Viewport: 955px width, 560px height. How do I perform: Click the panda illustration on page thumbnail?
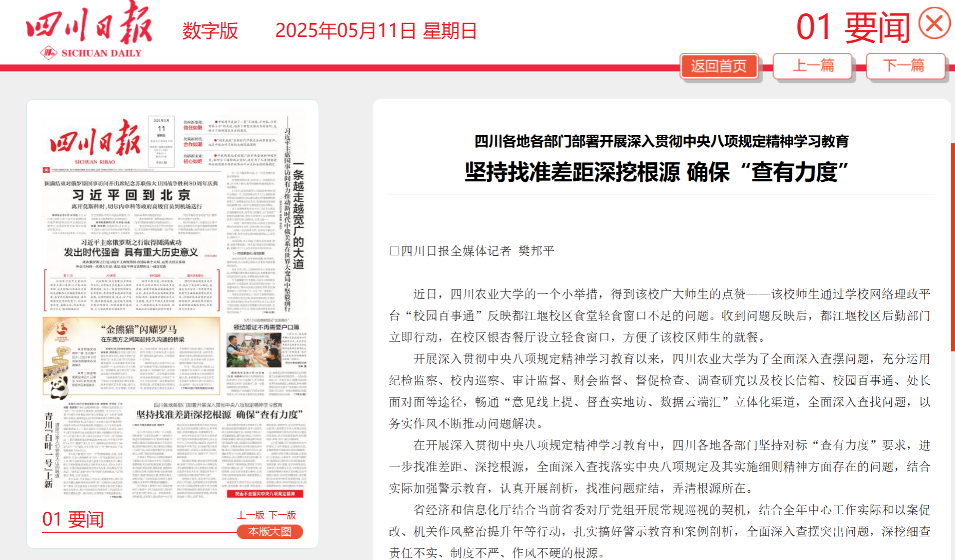(60, 386)
